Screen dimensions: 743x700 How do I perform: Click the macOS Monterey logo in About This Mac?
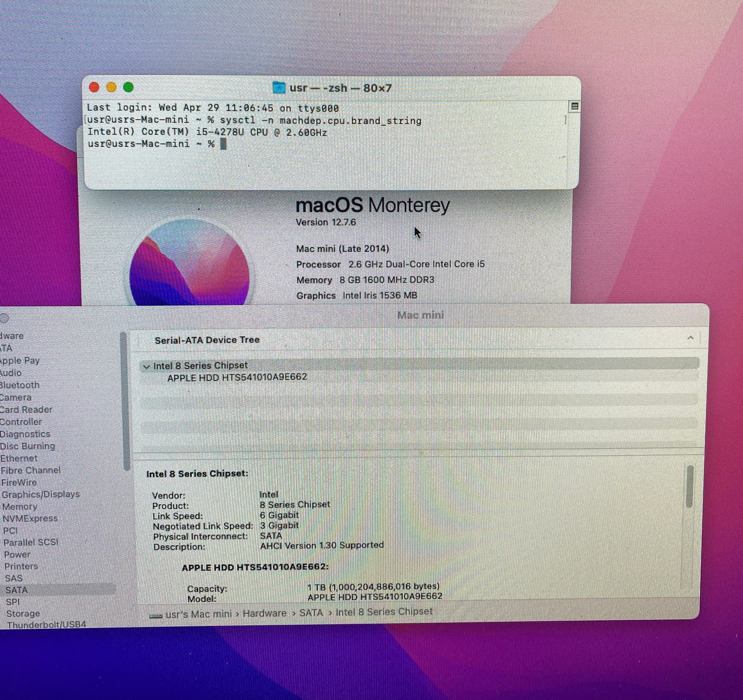(189, 263)
